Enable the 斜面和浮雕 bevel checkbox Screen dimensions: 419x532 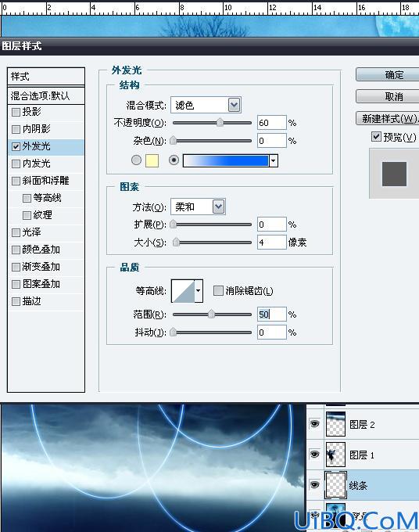tap(16, 181)
